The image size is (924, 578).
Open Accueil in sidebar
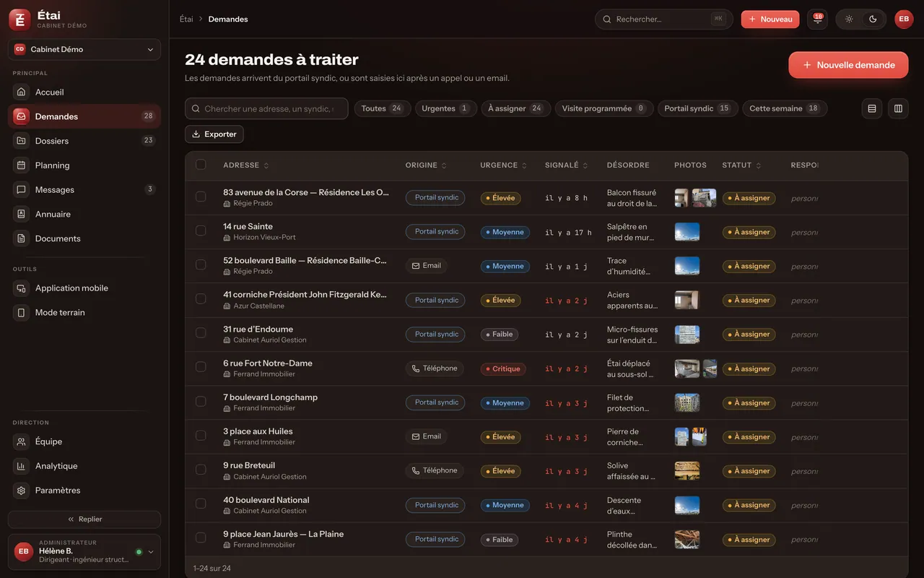click(x=84, y=92)
